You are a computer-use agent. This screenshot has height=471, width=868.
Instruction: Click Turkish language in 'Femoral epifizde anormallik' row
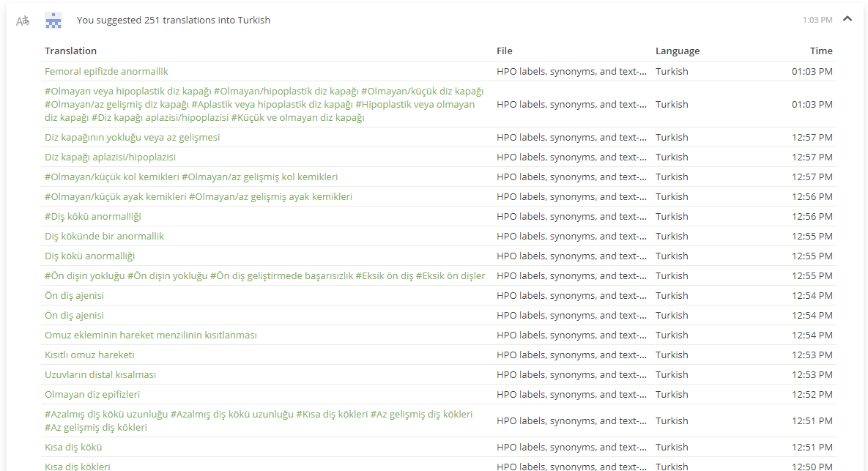coord(672,71)
